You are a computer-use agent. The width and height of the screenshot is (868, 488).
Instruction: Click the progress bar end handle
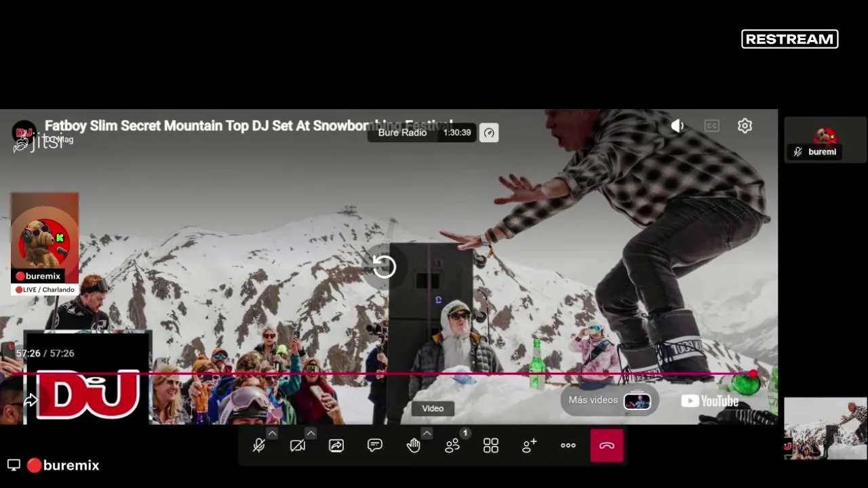753,373
